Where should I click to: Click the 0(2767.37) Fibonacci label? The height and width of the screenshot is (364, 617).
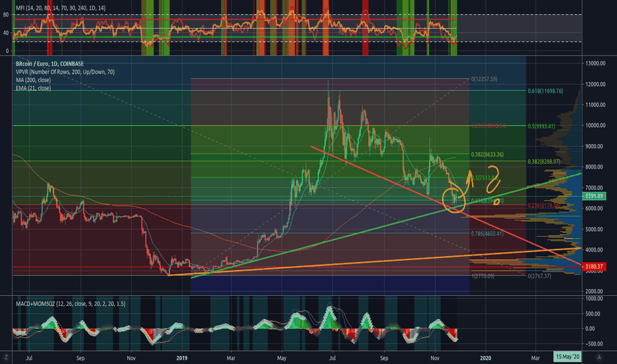[540, 276]
